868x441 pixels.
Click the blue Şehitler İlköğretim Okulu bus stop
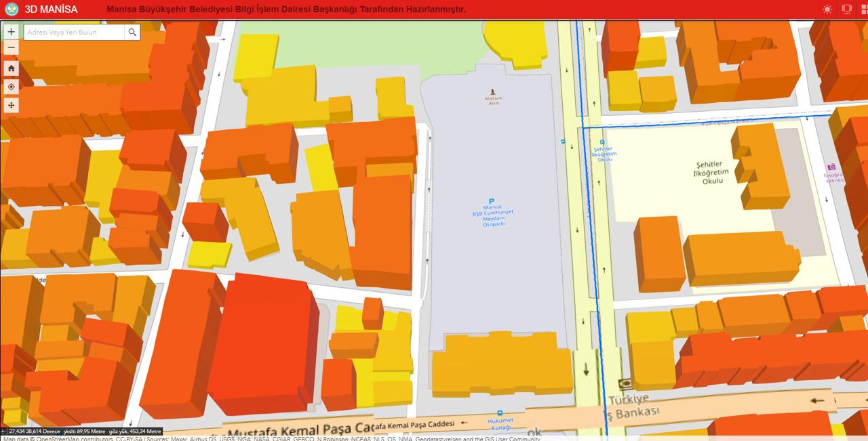[x=601, y=142]
